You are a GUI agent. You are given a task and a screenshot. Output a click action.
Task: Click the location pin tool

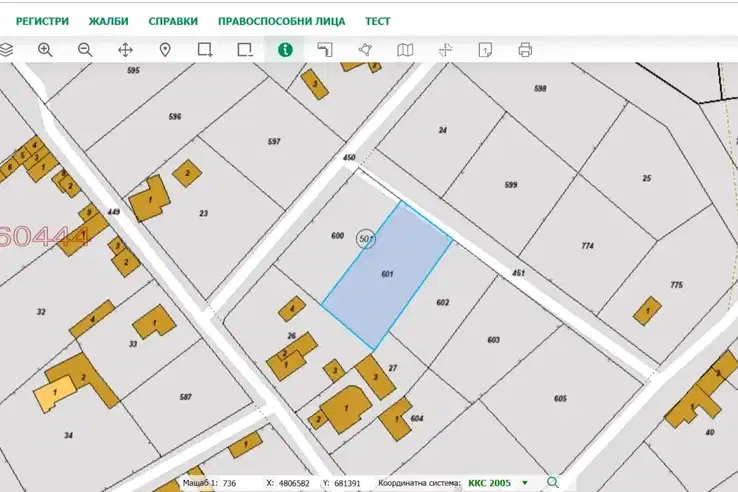[165, 49]
